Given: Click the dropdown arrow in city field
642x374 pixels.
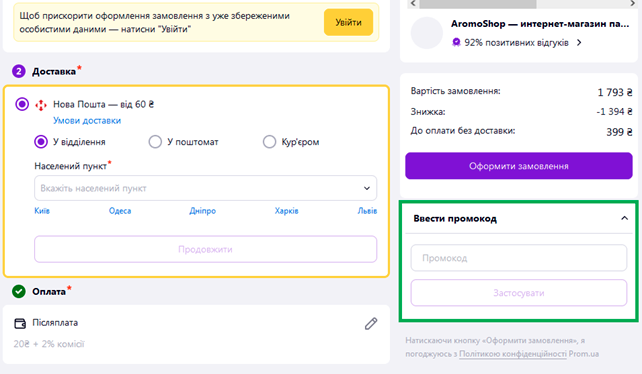Looking at the screenshot, I should [367, 188].
